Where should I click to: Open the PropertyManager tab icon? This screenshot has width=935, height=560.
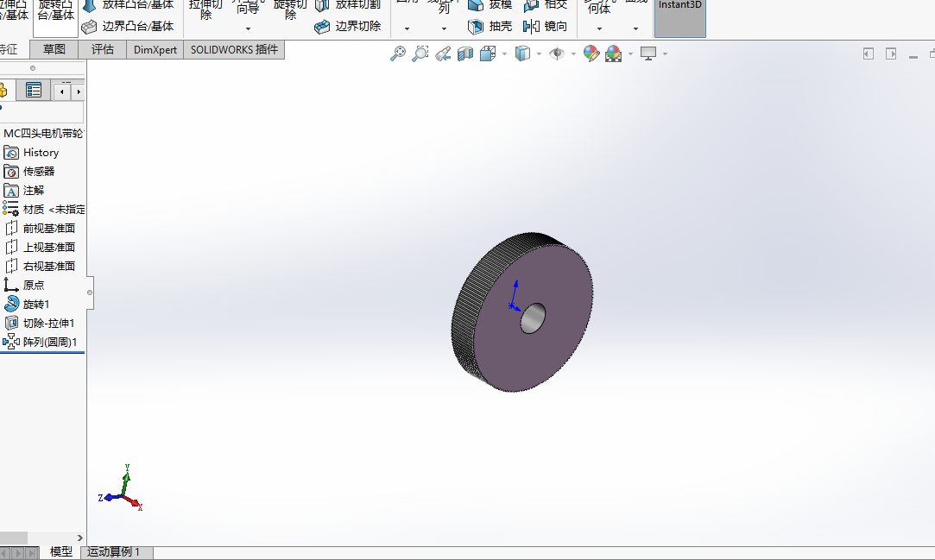point(34,91)
